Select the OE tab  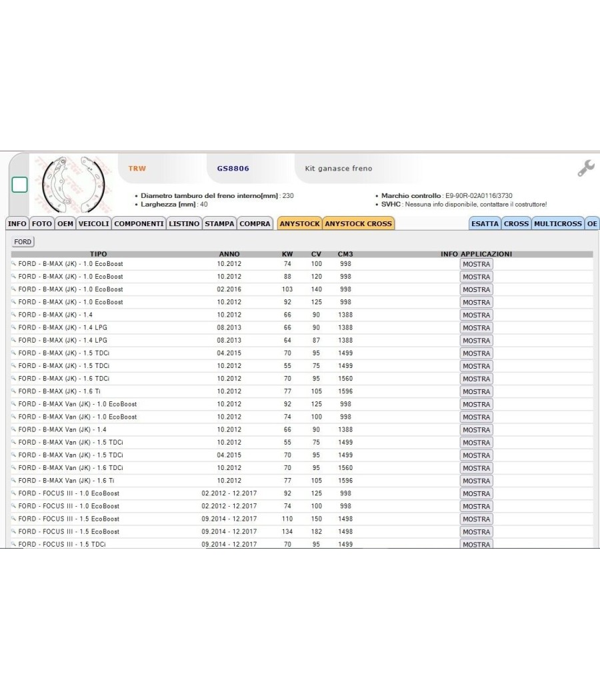[593, 223]
